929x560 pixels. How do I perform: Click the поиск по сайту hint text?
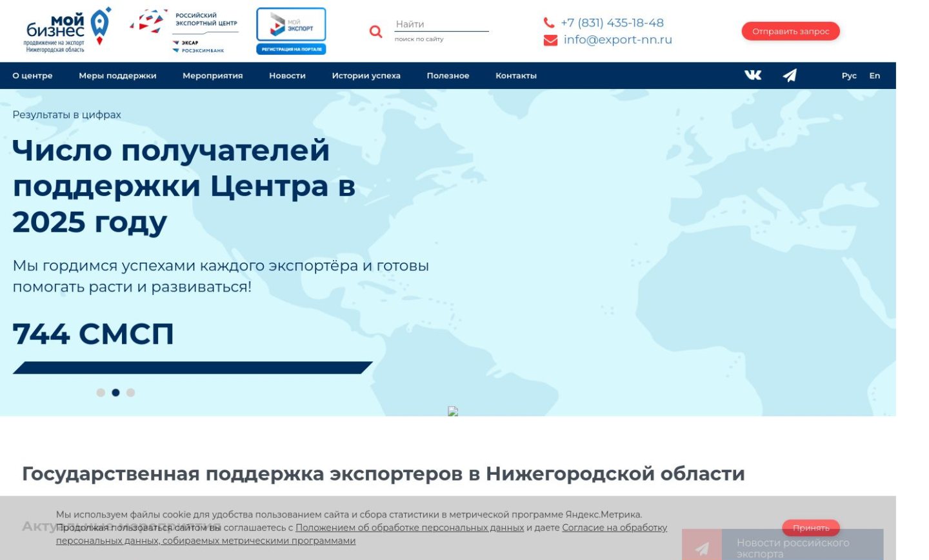[x=419, y=39]
